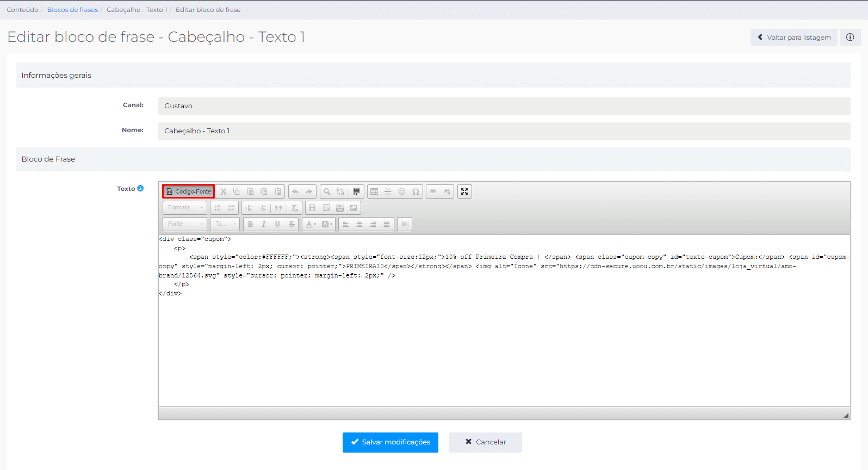Click the Cancelar button
The width and height of the screenshot is (868, 470).
485,442
